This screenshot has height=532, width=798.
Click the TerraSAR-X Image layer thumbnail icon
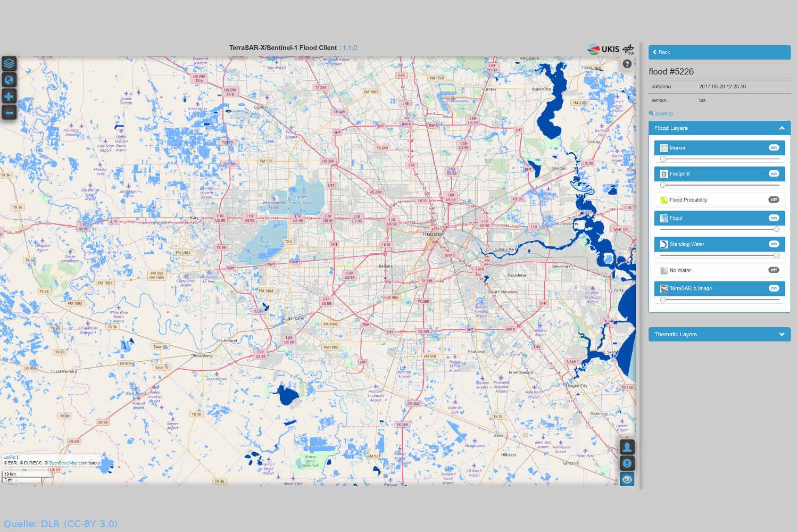pos(664,288)
